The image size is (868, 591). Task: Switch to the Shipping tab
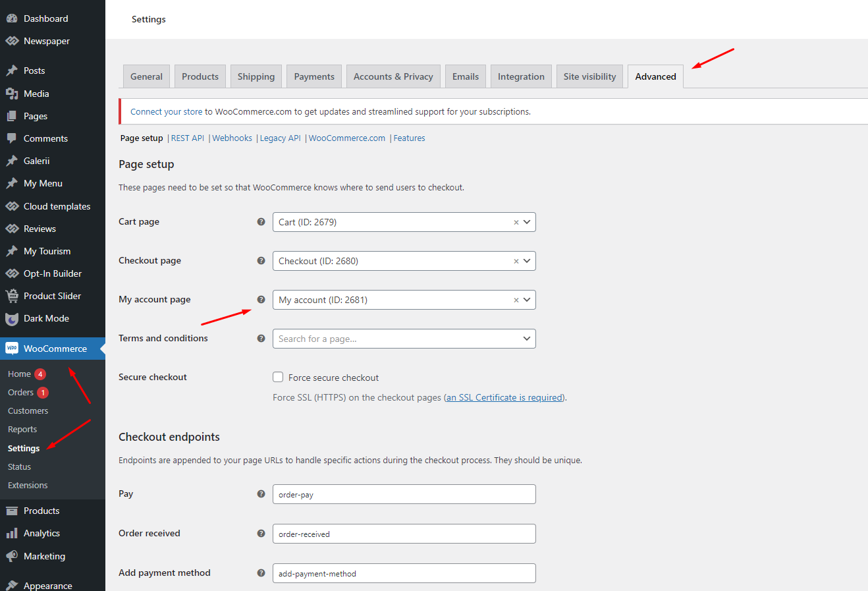point(256,76)
